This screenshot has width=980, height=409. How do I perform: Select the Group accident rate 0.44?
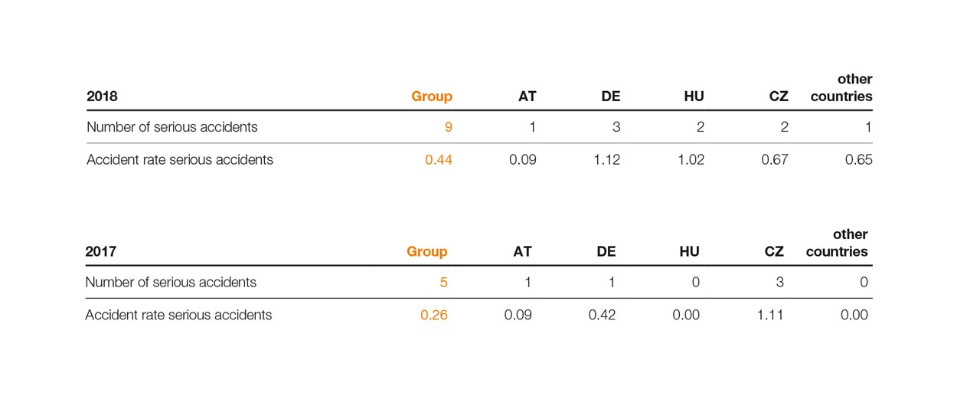point(439,160)
